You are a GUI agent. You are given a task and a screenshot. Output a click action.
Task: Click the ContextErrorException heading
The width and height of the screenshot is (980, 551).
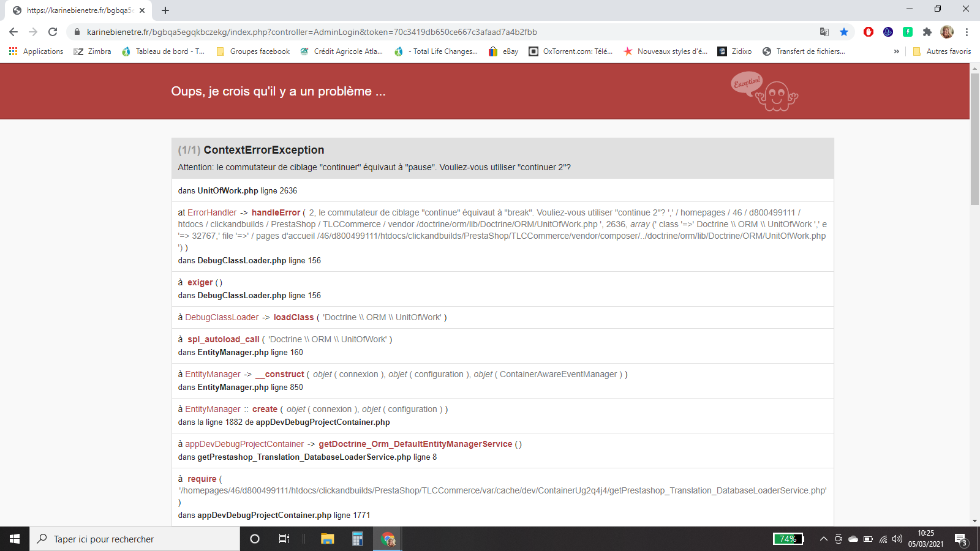coord(264,150)
